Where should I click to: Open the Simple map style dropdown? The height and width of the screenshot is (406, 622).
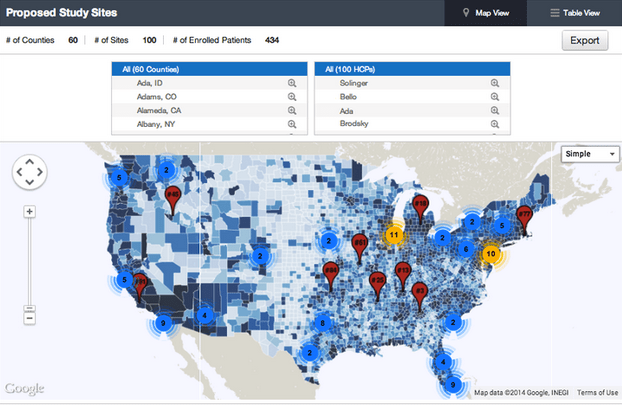coord(591,154)
